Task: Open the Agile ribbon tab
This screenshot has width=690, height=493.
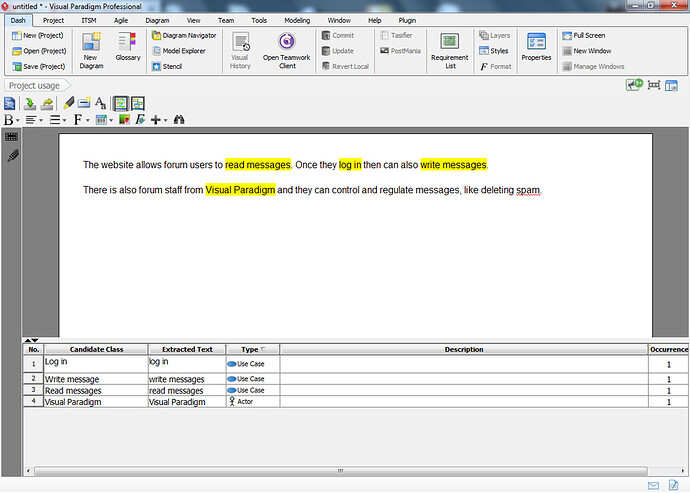Action: pos(121,20)
